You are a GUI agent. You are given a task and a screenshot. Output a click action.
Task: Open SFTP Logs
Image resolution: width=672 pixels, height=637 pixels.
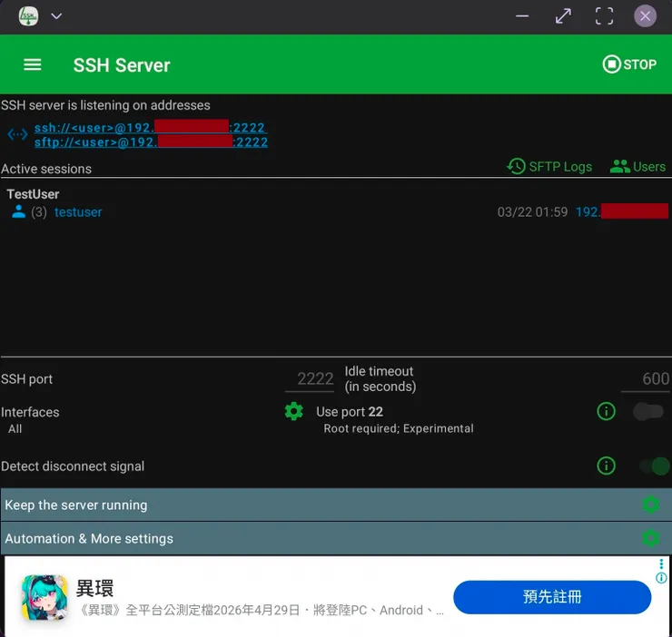pyautogui.click(x=549, y=166)
